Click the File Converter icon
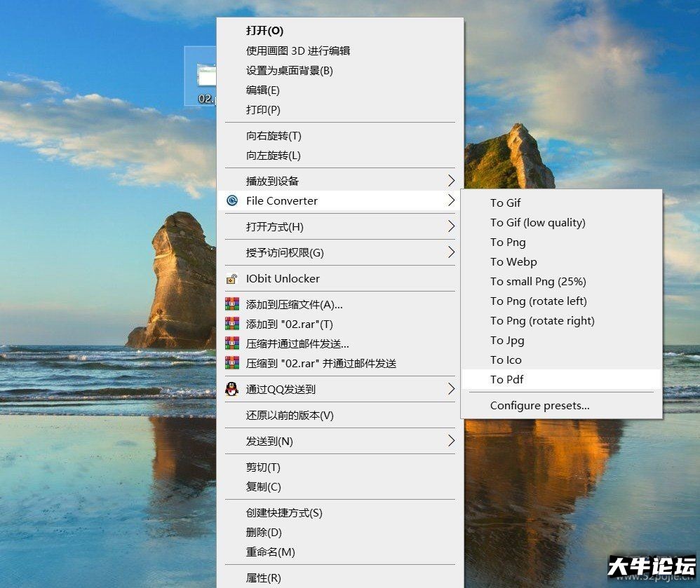 pyautogui.click(x=232, y=200)
